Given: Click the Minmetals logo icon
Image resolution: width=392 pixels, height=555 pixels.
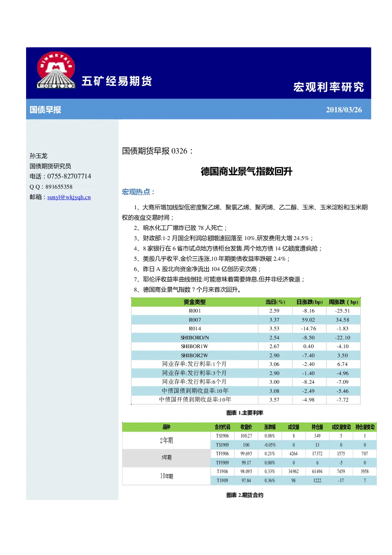Looking at the screenshot, I should (56, 70).
